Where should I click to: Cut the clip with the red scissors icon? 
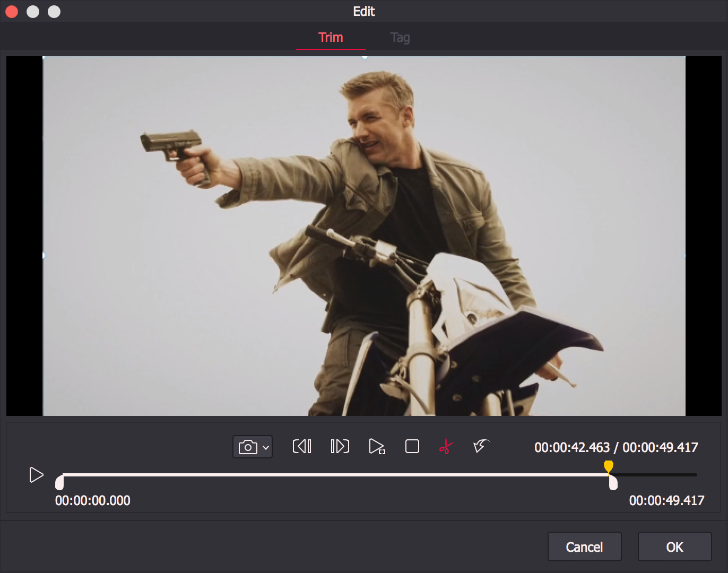coord(446,447)
